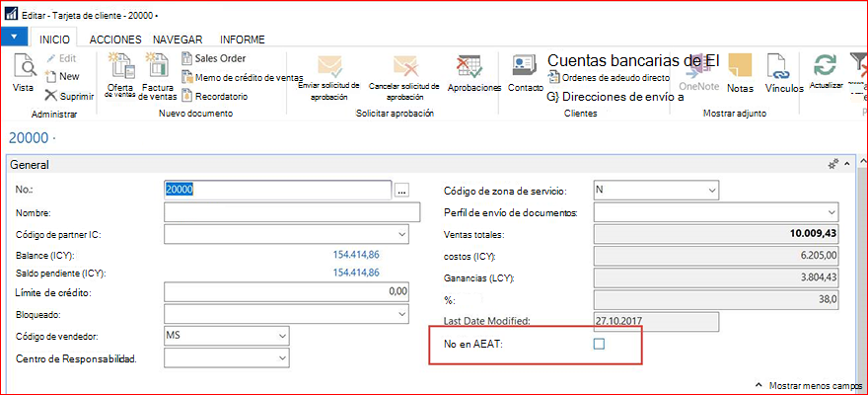Click the Límite de crédito field
This screenshot has width=868, height=395.
287,291
